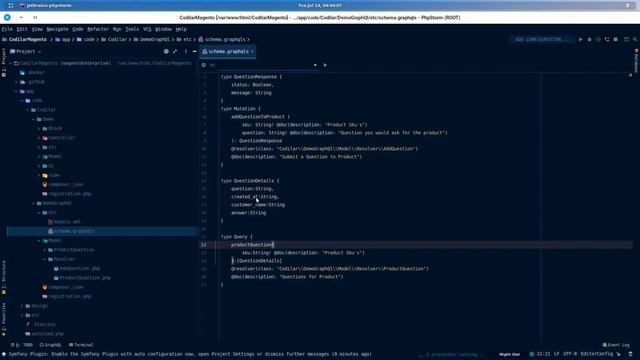Switch to the schema.graphqls editor tab
The height and width of the screenshot is (360, 640).
tap(228, 51)
